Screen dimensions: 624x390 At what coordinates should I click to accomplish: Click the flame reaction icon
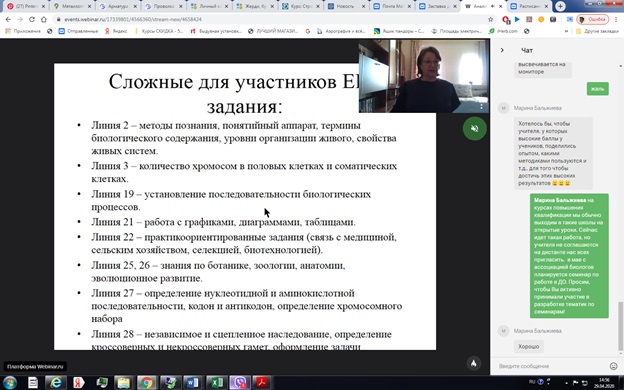[x=474, y=363]
